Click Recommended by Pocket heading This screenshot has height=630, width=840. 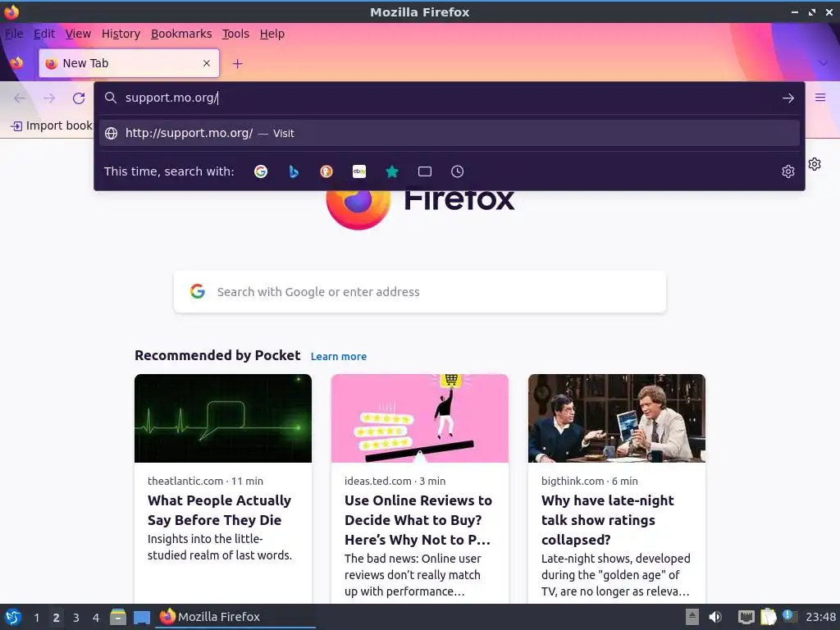[217, 356]
